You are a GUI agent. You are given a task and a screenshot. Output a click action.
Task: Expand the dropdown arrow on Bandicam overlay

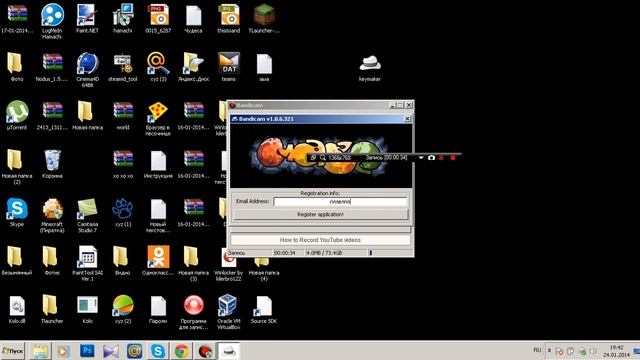[x=421, y=158]
